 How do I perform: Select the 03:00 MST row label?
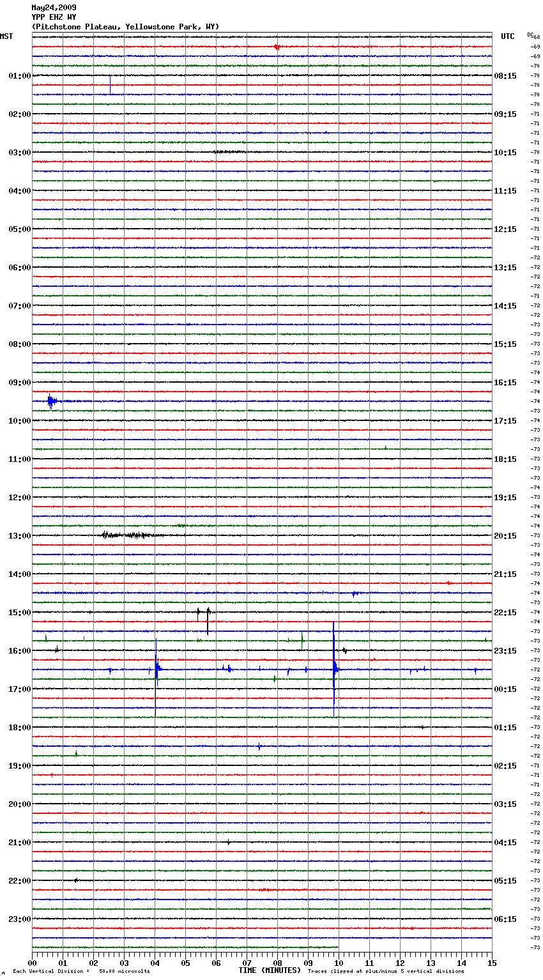(20, 153)
